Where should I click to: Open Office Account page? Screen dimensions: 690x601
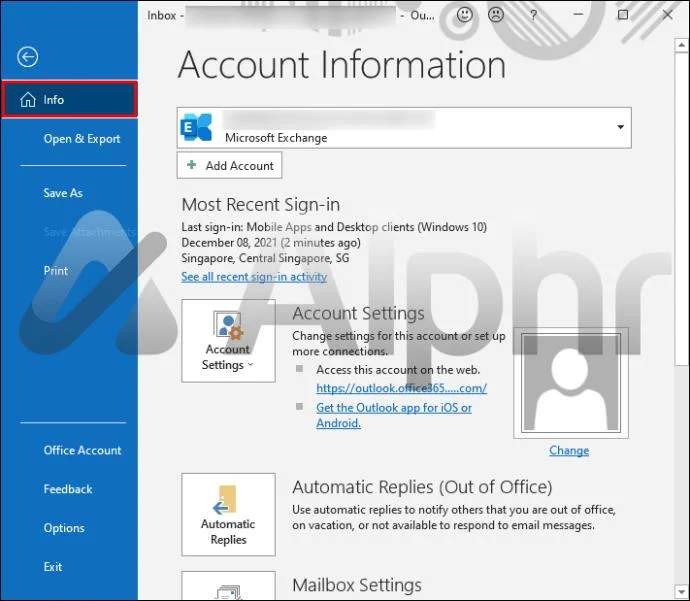click(x=82, y=450)
